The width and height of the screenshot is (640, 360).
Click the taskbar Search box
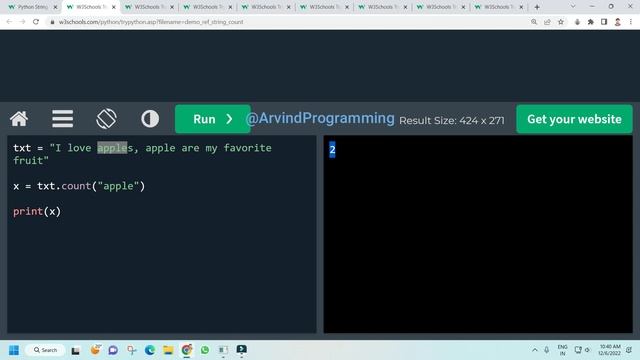pyautogui.click(x=45, y=350)
